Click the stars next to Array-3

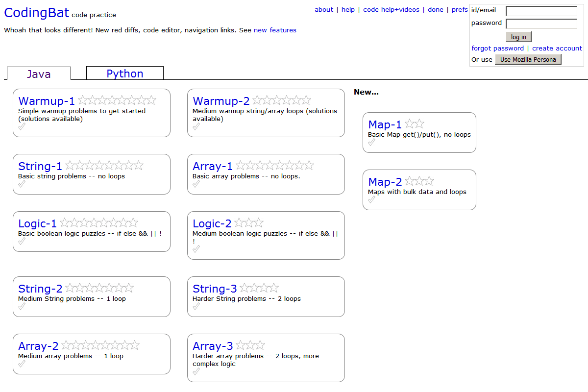point(250,345)
